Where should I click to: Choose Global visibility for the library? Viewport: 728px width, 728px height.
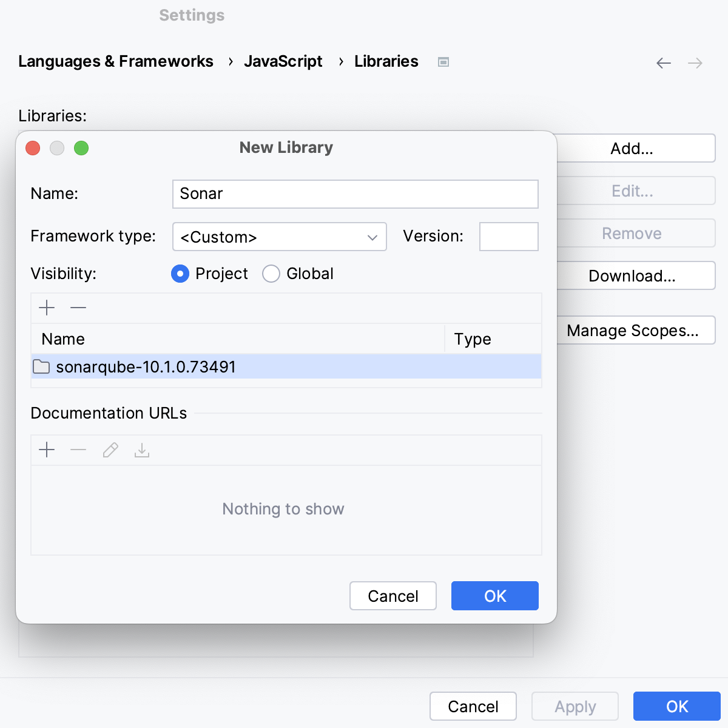click(x=271, y=274)
